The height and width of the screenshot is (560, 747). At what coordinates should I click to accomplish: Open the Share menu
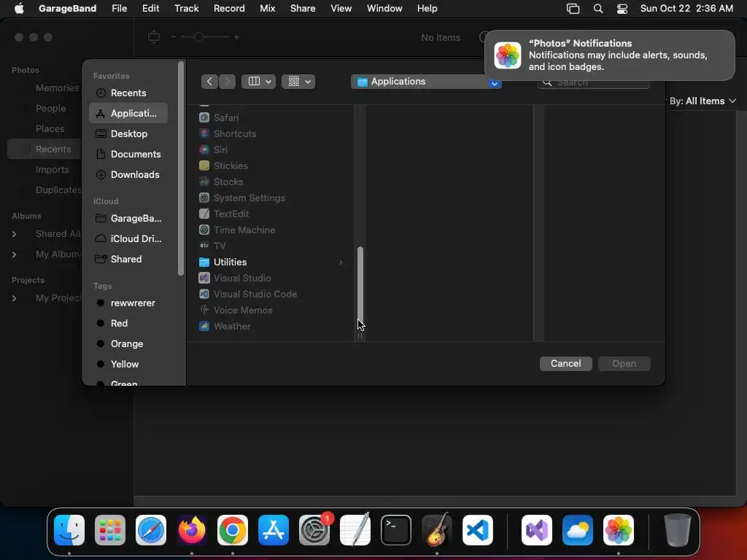point(303,9)
